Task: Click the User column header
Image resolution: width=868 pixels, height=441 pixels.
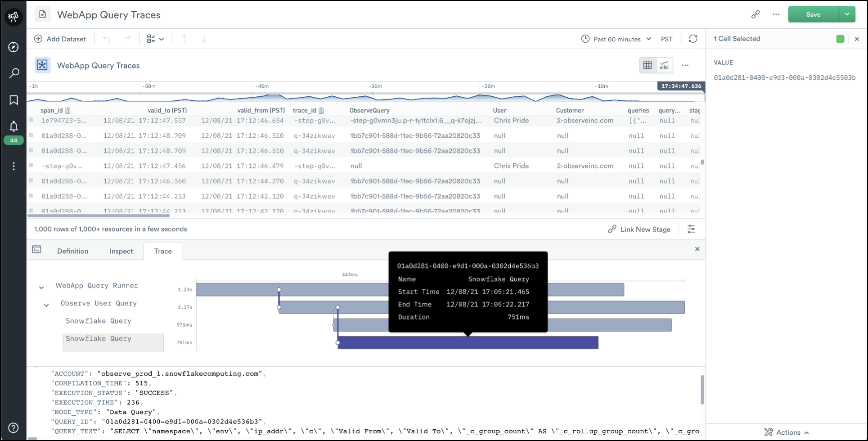Action: [x=499, y=110]
